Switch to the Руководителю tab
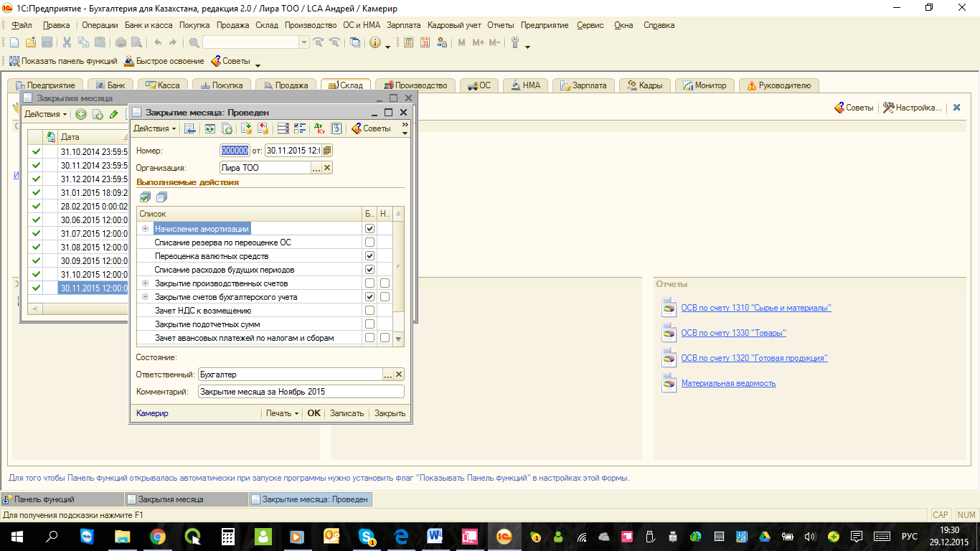Viewport: 980px width, 551px height. pos(779,85)
